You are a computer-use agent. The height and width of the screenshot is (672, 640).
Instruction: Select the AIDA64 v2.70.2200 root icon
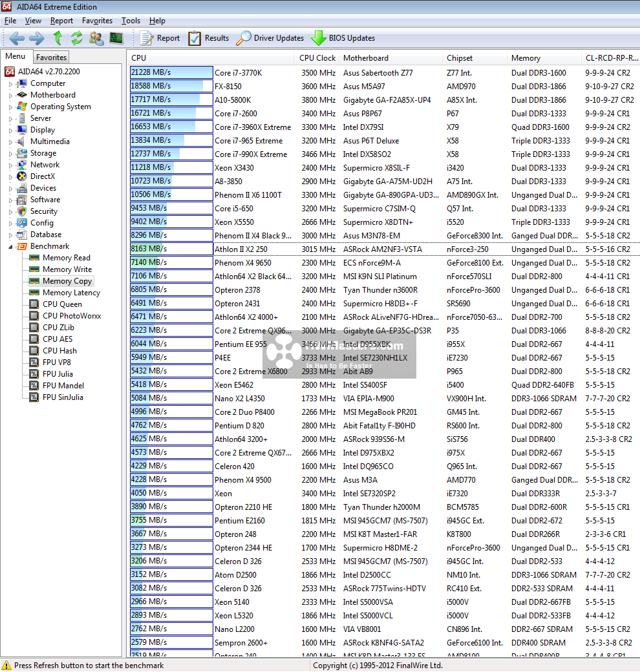tap(10, 72)
